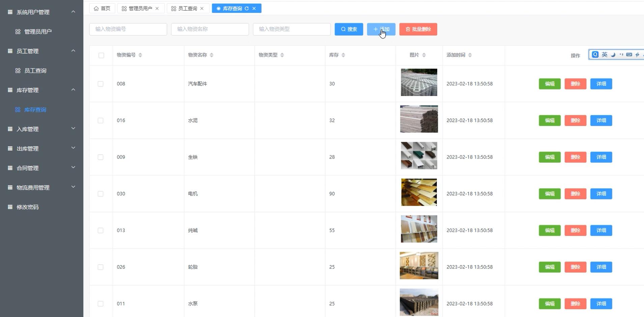Viewport: 644px width, 317px height.
Task: Switch to the 管理员用户 tab
Action: pyautogui.click(x=141, y=8)
